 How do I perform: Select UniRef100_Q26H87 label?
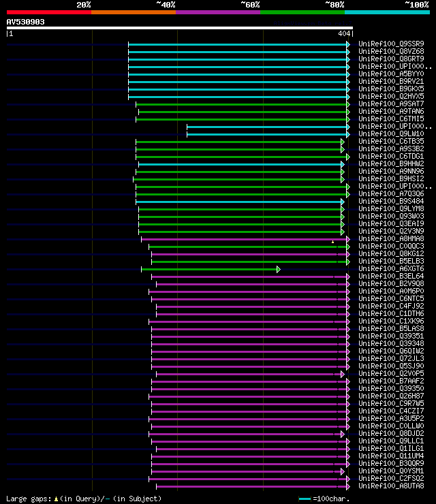(x=391, y=396)
